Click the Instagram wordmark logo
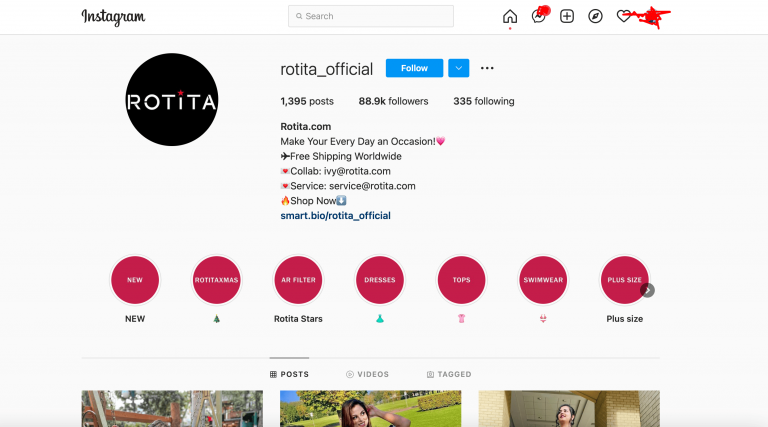 pos(113,17)
